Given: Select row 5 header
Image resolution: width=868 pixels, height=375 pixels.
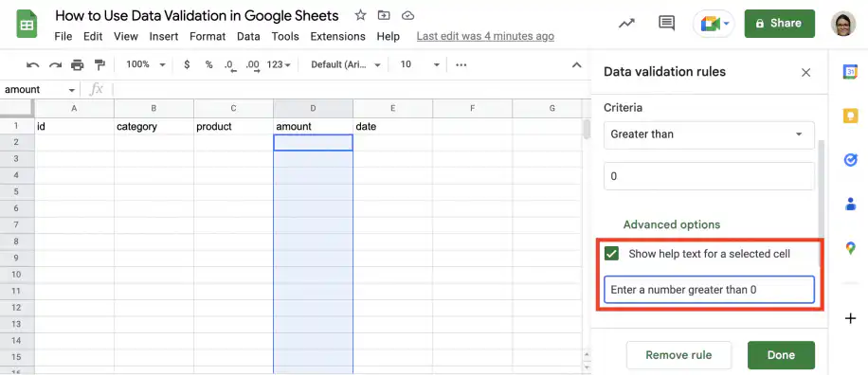Looking at the screenshot, I should click(17, 192).
